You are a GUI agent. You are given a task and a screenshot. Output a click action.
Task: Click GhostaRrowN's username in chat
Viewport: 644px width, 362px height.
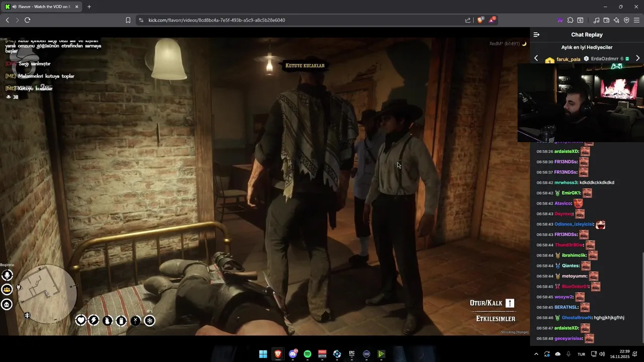[x=577, y=318]
